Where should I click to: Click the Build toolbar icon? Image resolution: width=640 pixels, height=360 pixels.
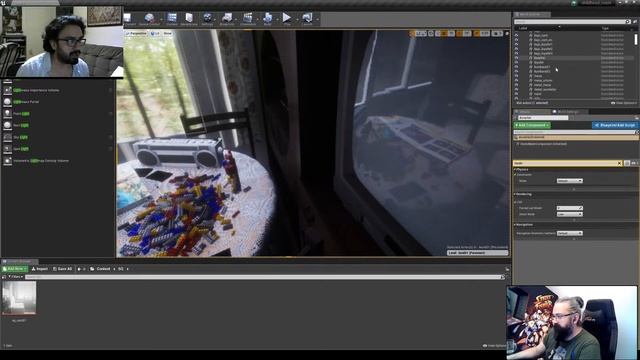click(267, 18)
